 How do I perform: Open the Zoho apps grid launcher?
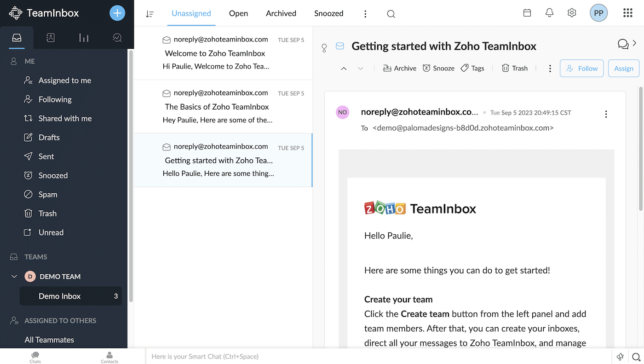[627, 12]
